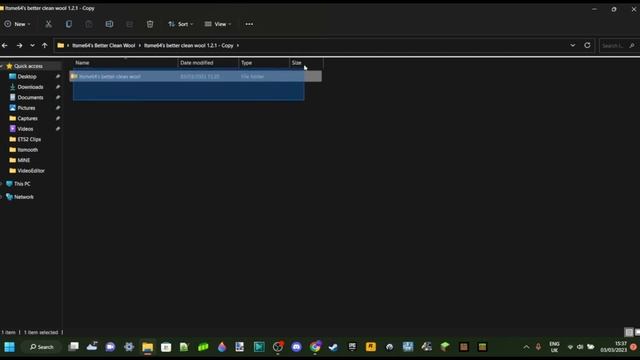This screenshot has height=360, width=640.
Task: Select the Itsme64's better clean wool folder
Action: point(195,76)
